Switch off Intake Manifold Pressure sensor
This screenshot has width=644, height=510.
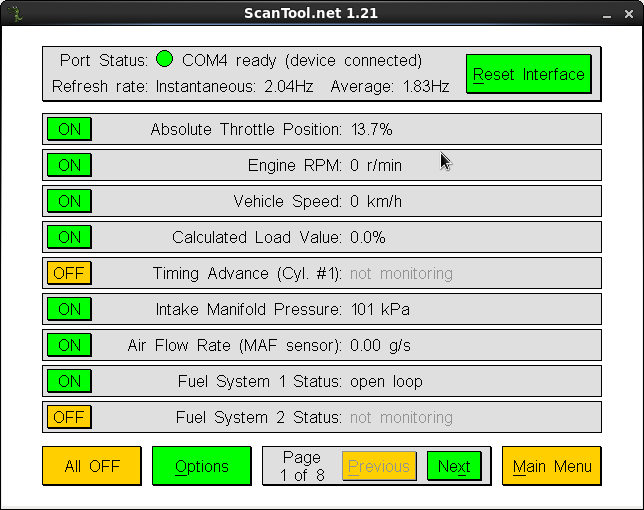pos(69,309)
